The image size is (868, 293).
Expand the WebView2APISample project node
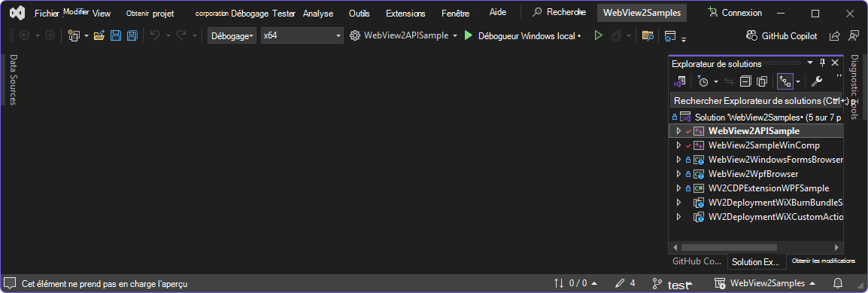coord(678,131)
